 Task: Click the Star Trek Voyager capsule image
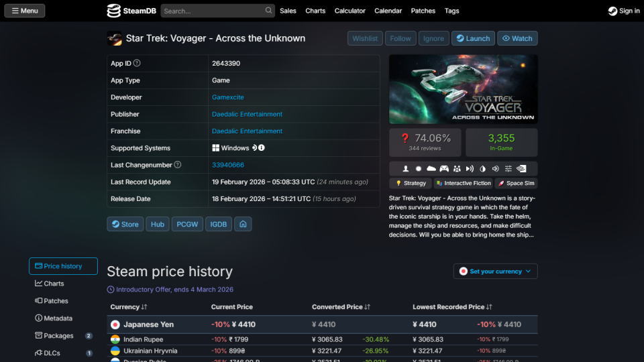(x=463, y=89)
